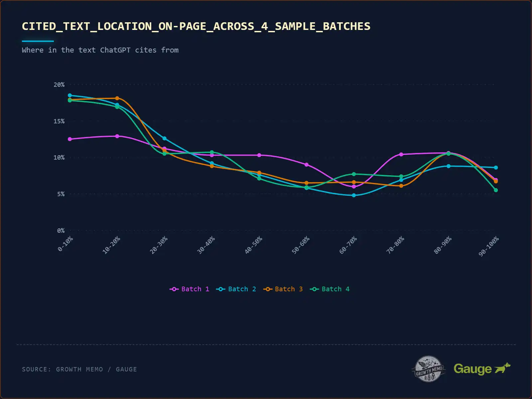Hide the Batch 4 series via legend label
This screenshot has width=532, height=399.
click(x=335, y=289)
